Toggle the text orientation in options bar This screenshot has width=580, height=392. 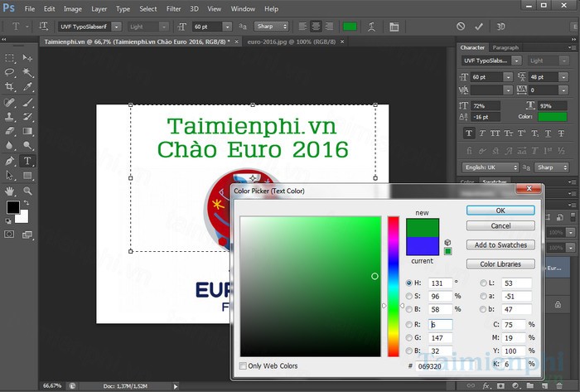pyautogui.click(x=44, y=27)
